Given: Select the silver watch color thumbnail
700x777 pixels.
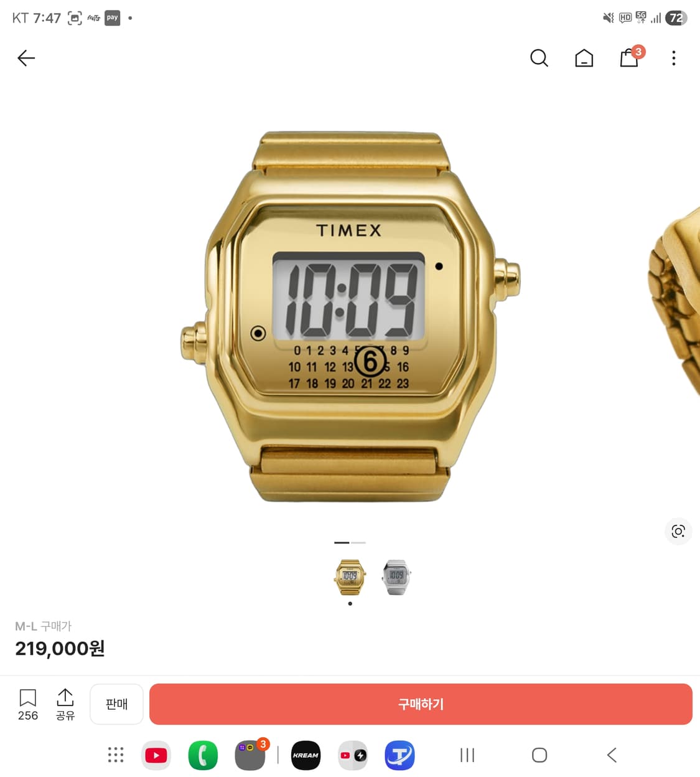Looking at the screenshot, I should [396, 577].
